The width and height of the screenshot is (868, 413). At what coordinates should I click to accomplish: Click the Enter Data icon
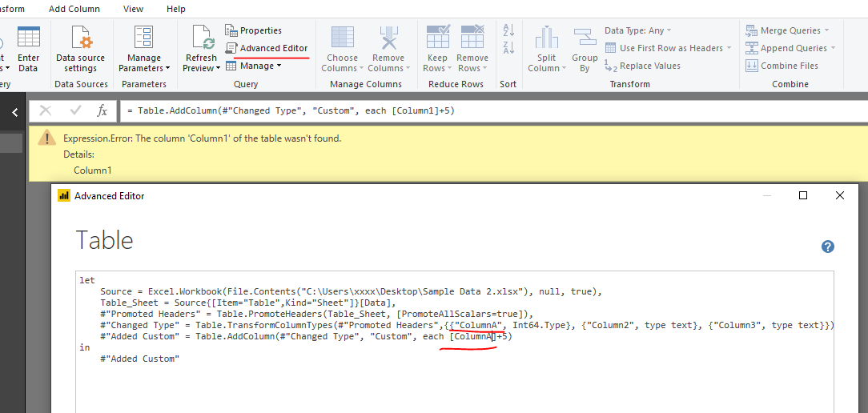(x=28, y=38)
